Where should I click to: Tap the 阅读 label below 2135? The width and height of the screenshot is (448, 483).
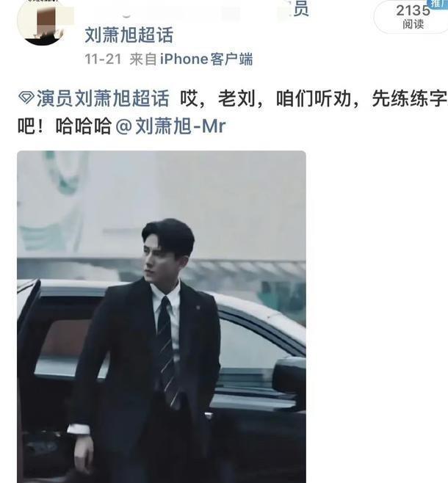[x=413, y=24]
